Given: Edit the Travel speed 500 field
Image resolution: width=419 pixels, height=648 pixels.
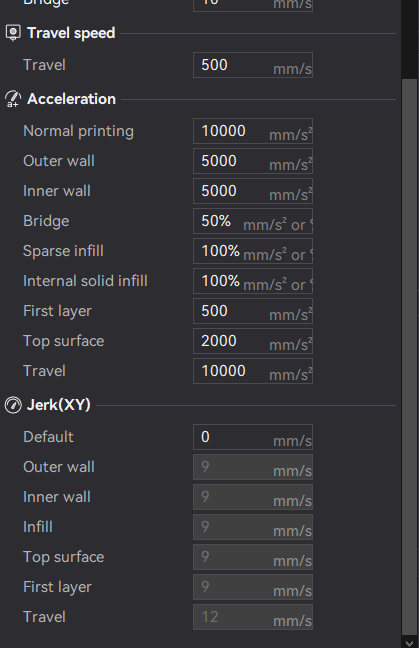Looking at the screenshot, I should pos(253,65).
